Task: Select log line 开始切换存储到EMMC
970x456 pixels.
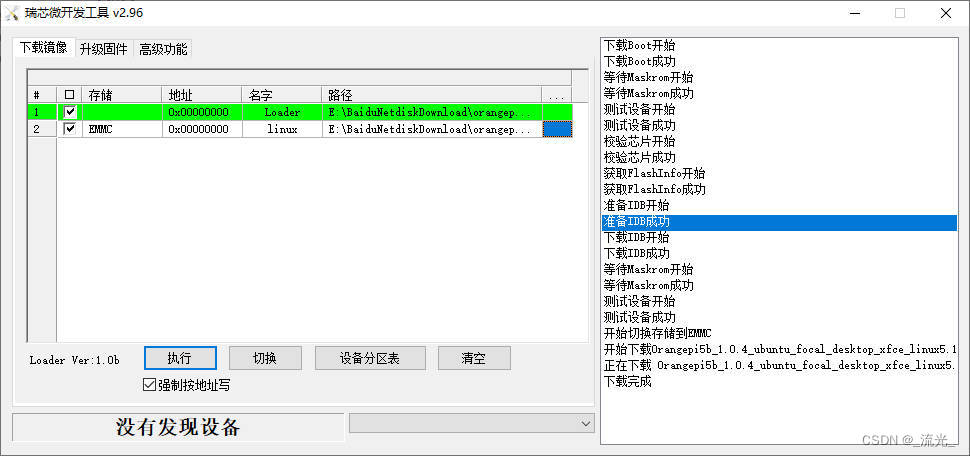Action: (x=779, y=333)
